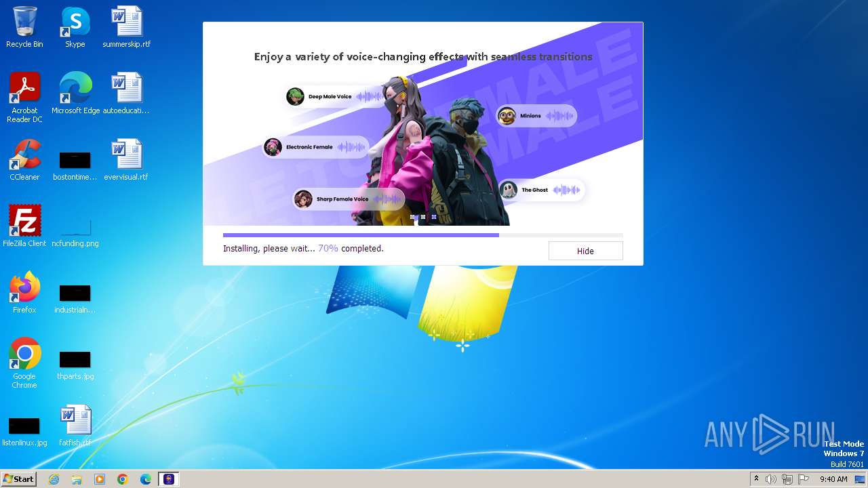Click the installation progress bar

point(422,235)
